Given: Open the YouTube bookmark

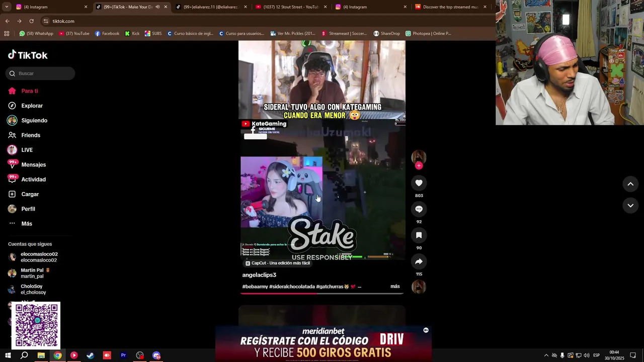Looking at the screenshot, I should (74, 34).
